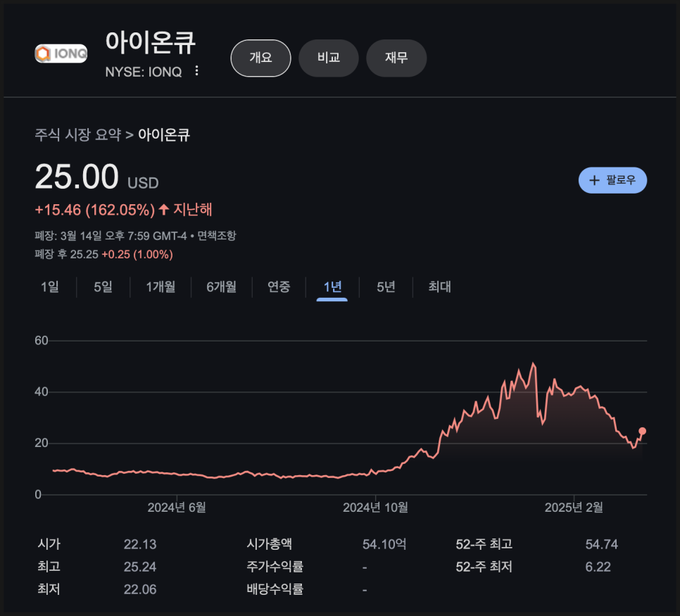Click the 아이온큐 company title
680x616 pixels.
click(x=151, y=42)
